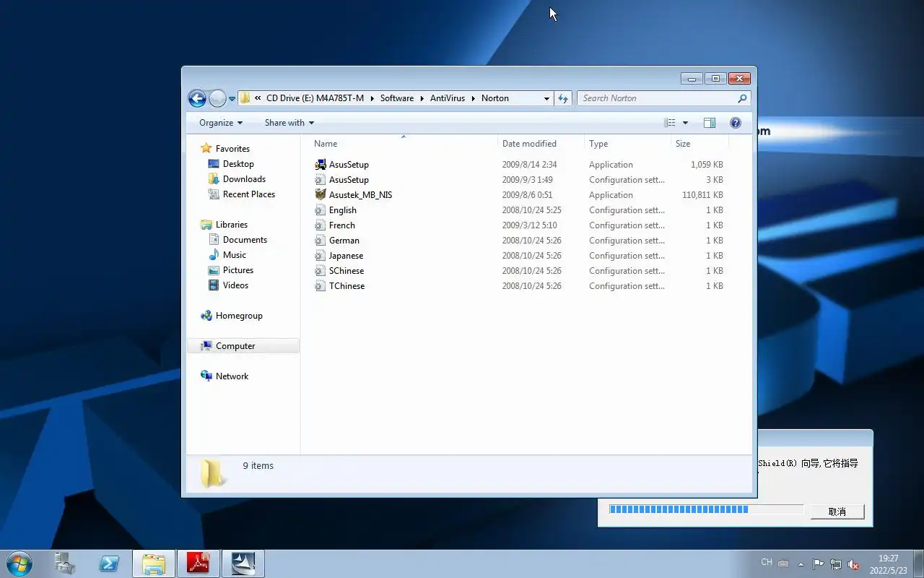Expand the breadcrumb arrow after AntiVirus
Image resolution: width=924 pixels, height=578 pixels.
tap(474, 98)
